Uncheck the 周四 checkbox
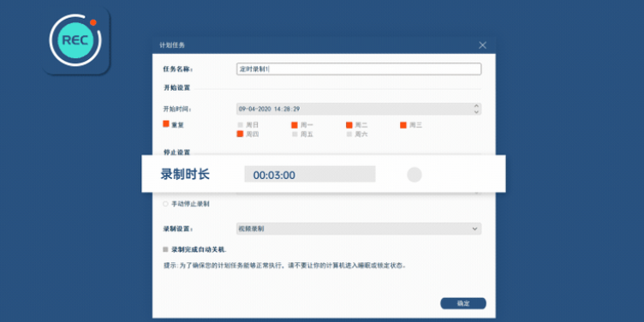This screenshot has height=322, width=644. pyautogui.click(x=241, y=134)
